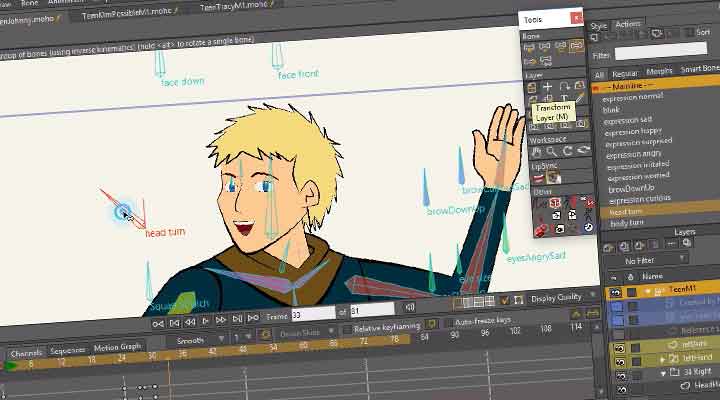Image resolution: width=720 pixels, height=400 pixels.
Task: Select the 'body turn' action
Action: tap(627, 223)
